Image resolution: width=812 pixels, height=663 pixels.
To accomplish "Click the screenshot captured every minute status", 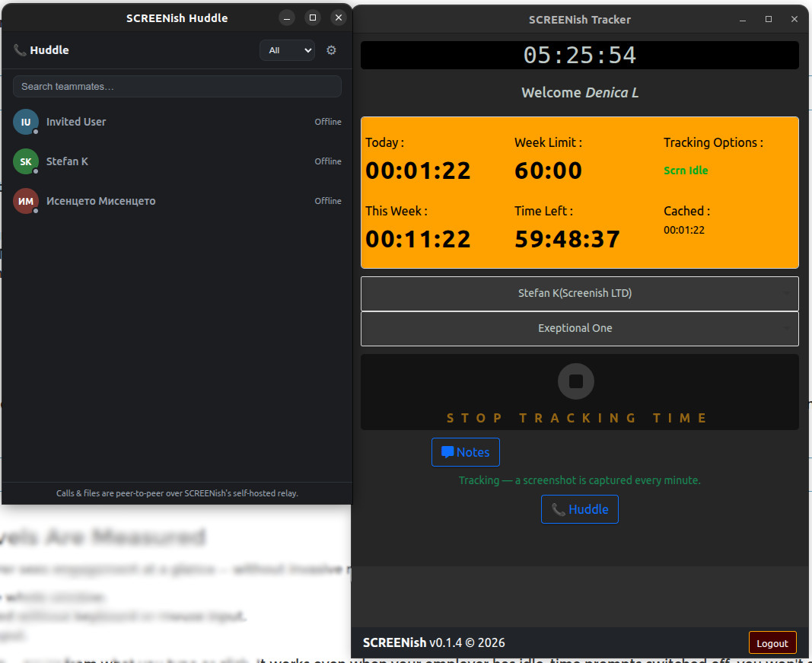I will point(579,480).
